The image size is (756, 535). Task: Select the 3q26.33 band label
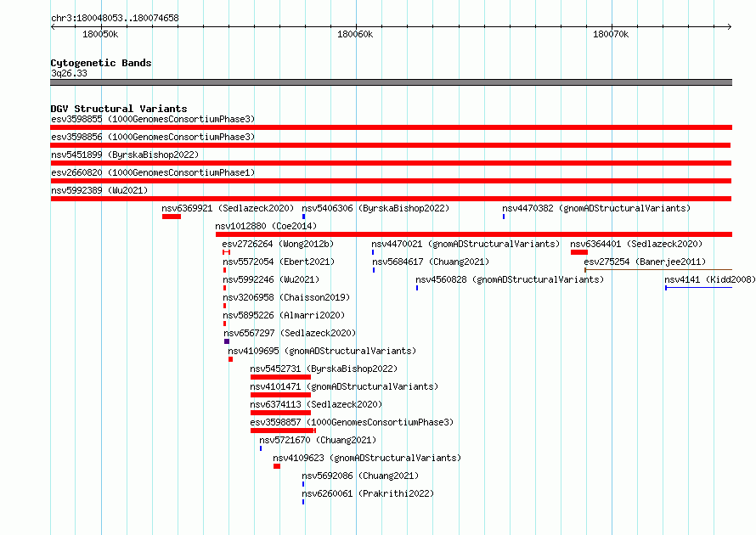(69, 73)
